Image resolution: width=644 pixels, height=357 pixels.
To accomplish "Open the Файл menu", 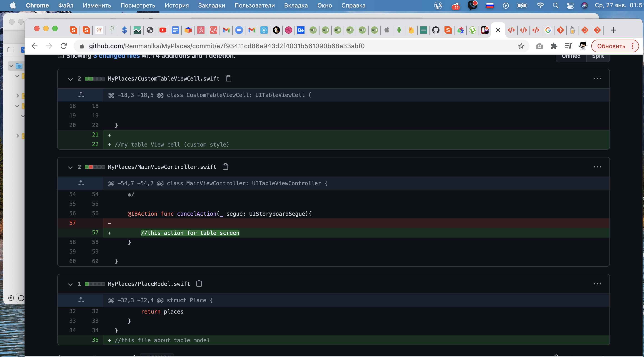I will pos(66,5).
